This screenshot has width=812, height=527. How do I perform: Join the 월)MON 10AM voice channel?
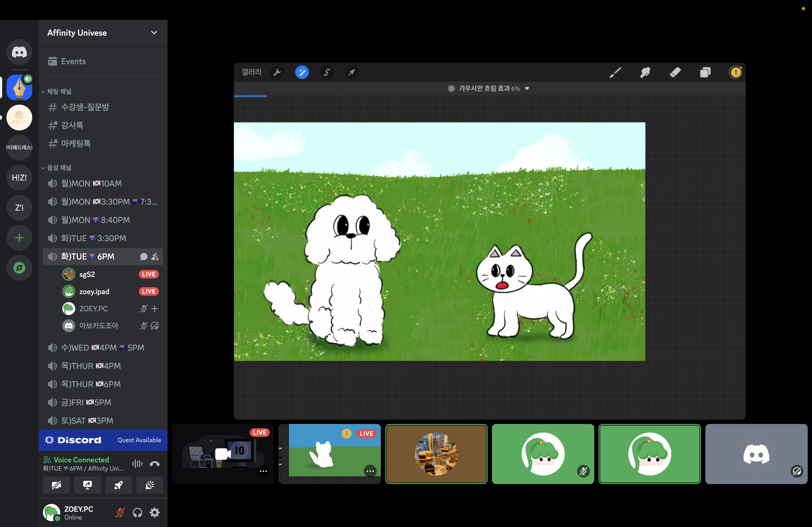[x=103, y=184]
